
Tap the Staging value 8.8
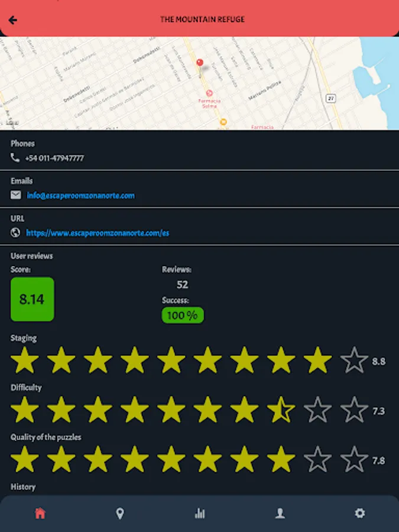click(x=379, y=361)
